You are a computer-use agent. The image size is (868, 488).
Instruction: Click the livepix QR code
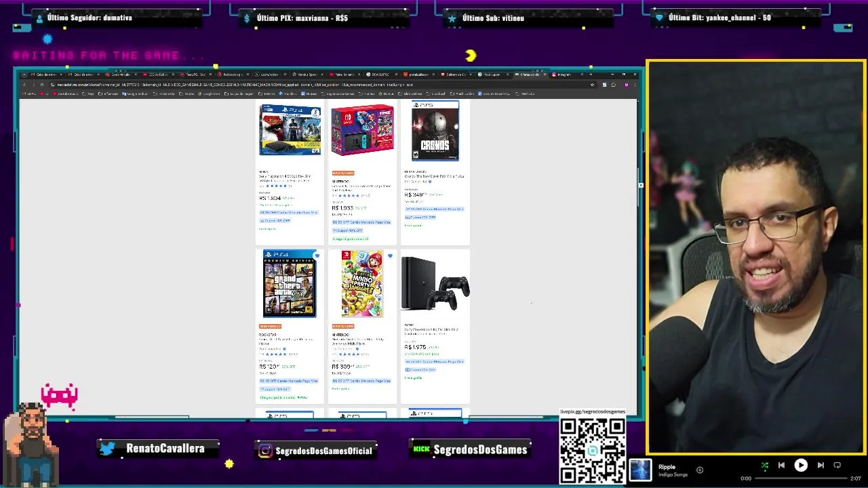click(593, 451)
